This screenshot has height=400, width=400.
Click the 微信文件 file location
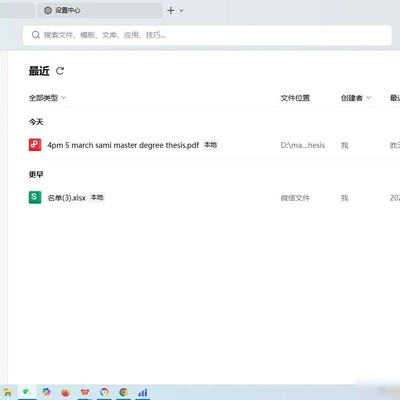coord(295,198)
